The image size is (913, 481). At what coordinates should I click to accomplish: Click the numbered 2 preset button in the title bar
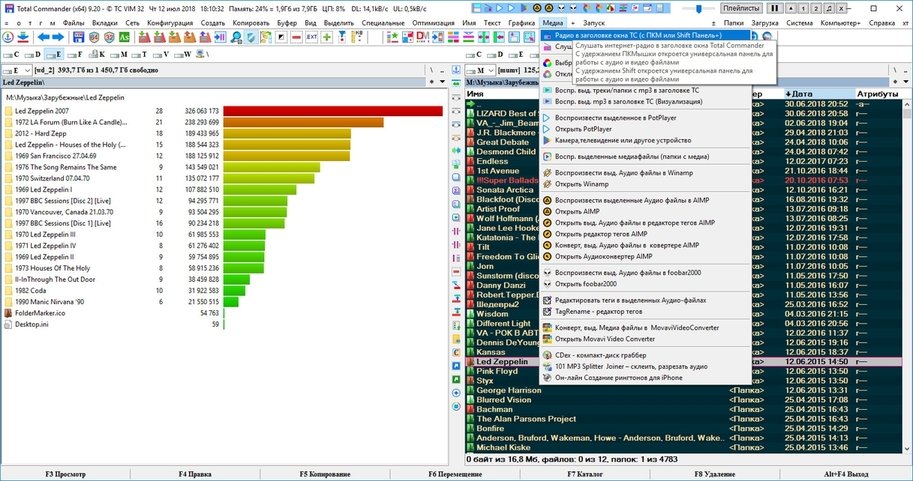(816, 8)
